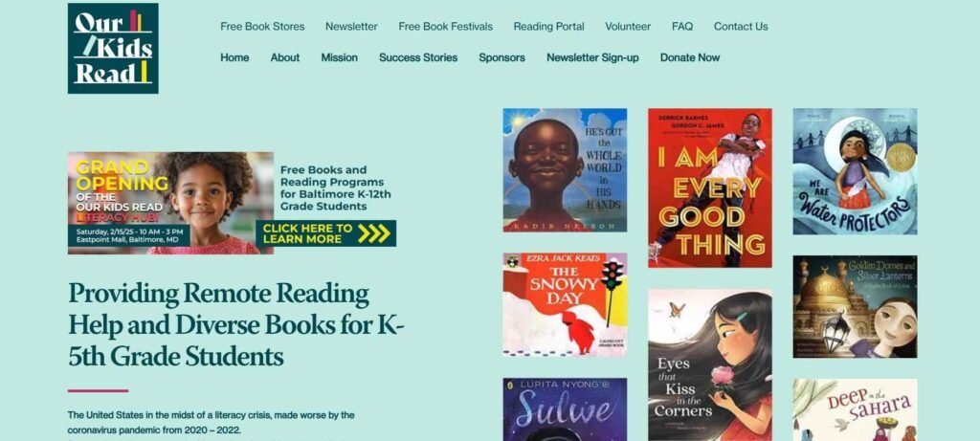Image resolution: width=980 pixels, height=441 pixels.
Task: Go to the Home page
Action: 234,57
